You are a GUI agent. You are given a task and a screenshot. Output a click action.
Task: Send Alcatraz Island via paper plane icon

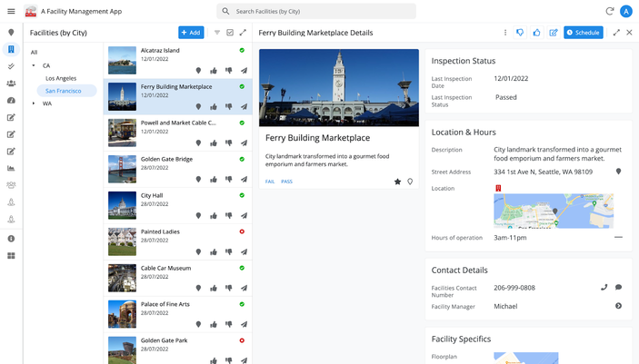244,71
